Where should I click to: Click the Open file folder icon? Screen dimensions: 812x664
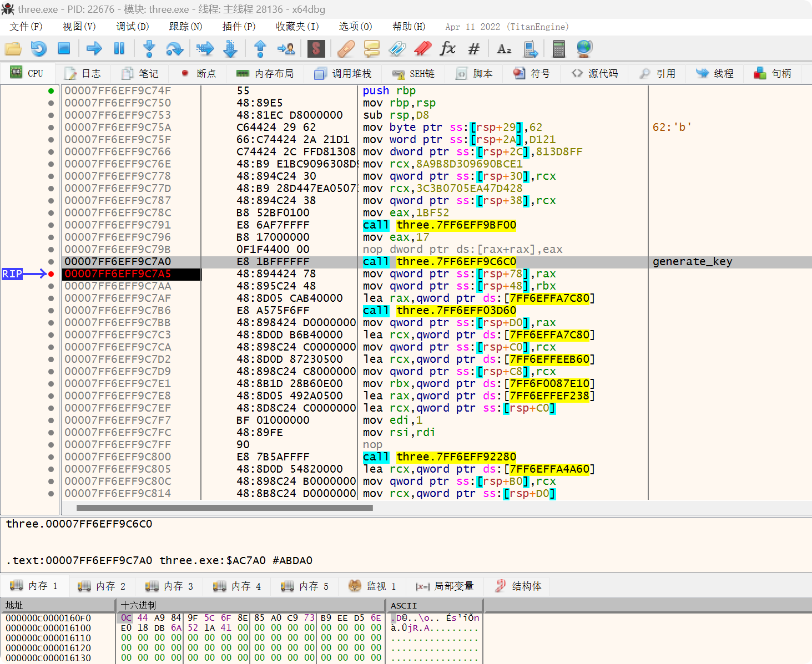13,49
